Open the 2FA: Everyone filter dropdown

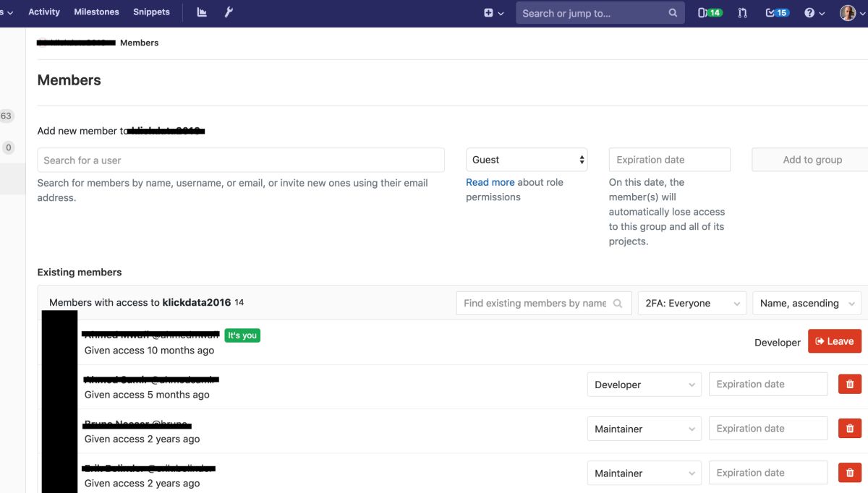click(x=692, y=304)
